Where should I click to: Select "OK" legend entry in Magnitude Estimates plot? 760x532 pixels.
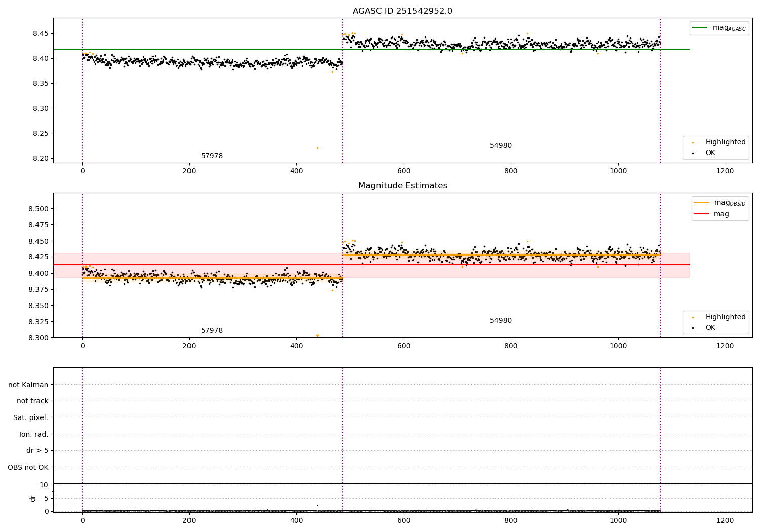point(710,328)
